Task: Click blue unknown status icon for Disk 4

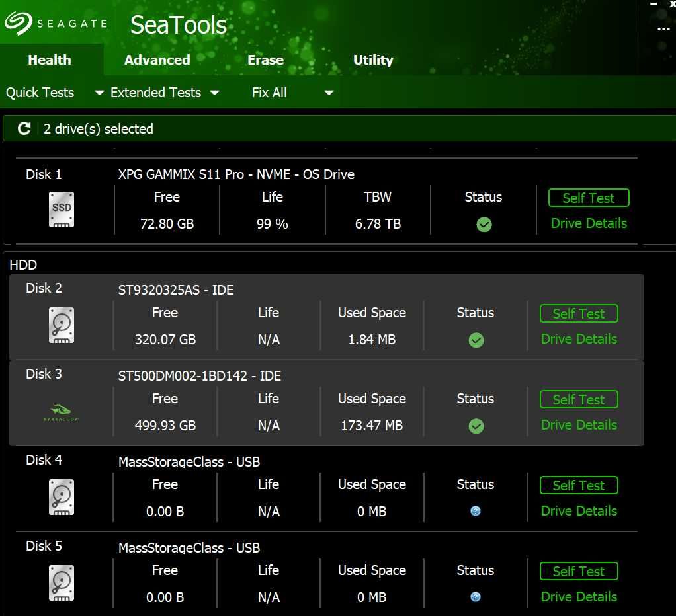Action: tap(476, 511)
